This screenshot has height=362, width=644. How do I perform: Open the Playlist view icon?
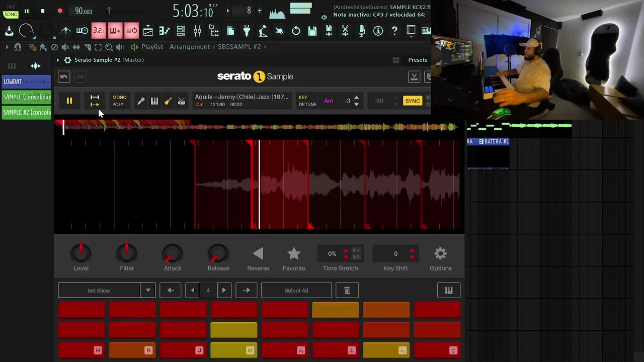coord(148,31)
